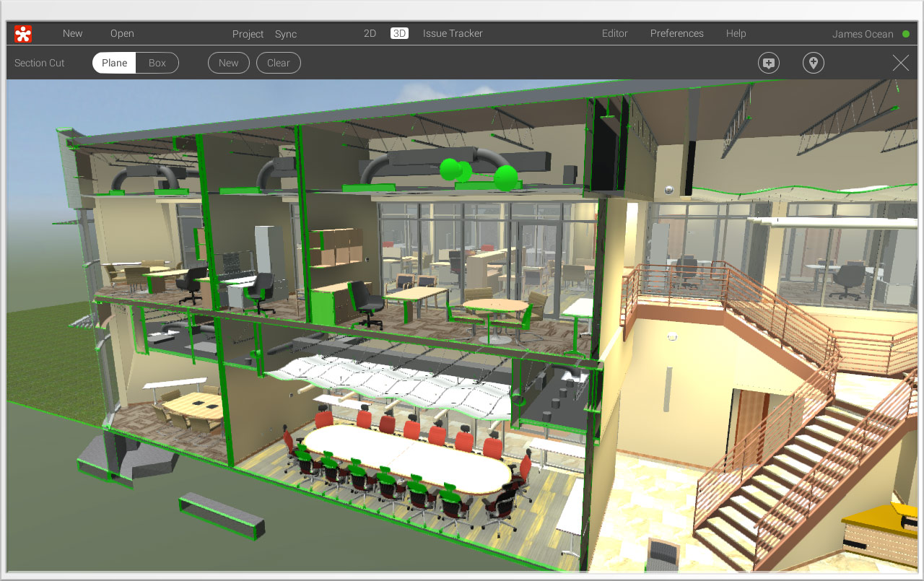Click Open in the top menu bar
This screenshot has width=924, height=581.
point(122,33)
